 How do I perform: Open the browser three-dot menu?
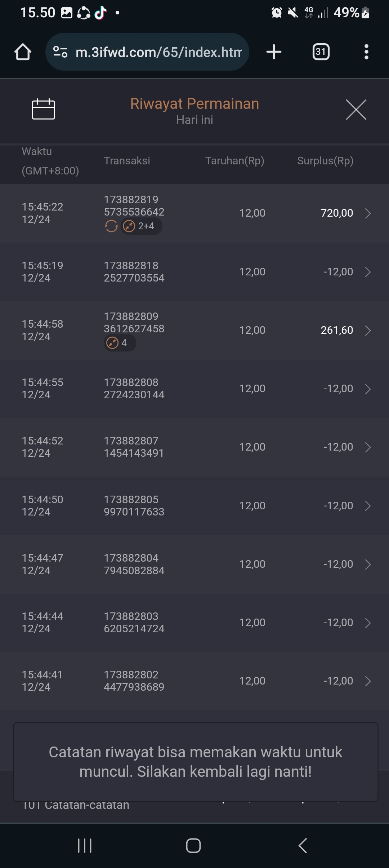click(x=366, y=52)
